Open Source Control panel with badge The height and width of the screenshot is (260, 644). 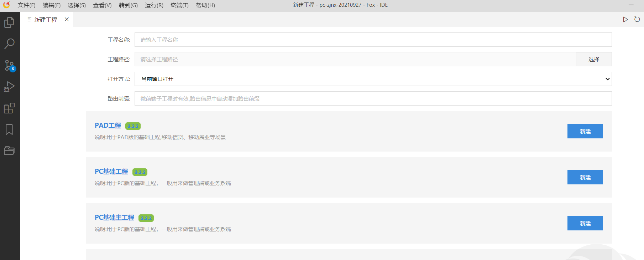[9, 65]
